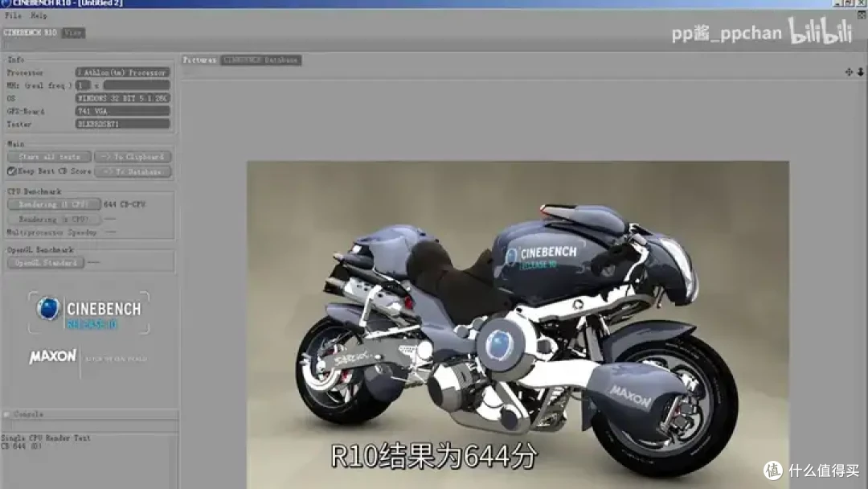Click the MAXON logo in left panel
This screenshot has width=868, height=489.
pyautogui.click(x=52, y=356)
